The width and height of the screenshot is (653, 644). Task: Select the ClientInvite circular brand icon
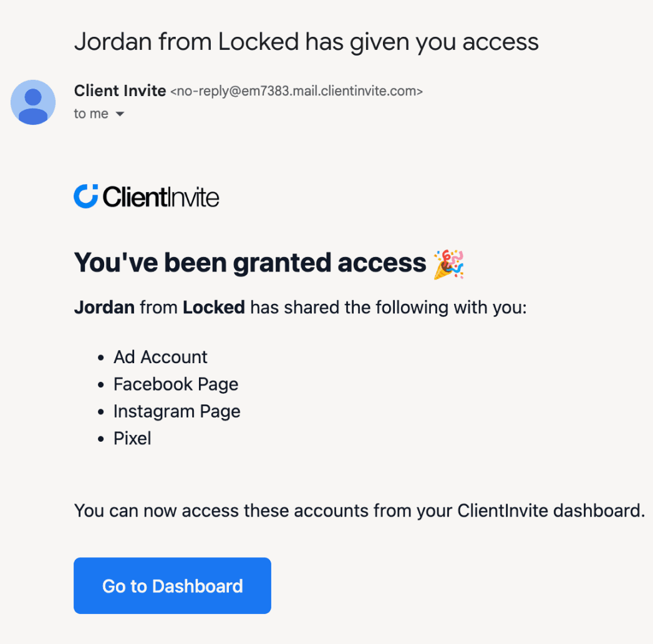[85, 197]
